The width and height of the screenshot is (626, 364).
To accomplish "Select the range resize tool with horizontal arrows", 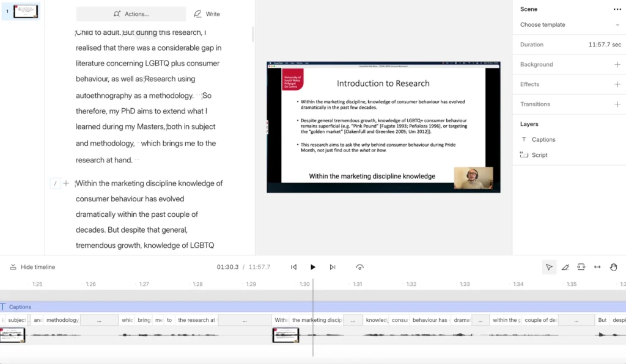I will 597,267.
